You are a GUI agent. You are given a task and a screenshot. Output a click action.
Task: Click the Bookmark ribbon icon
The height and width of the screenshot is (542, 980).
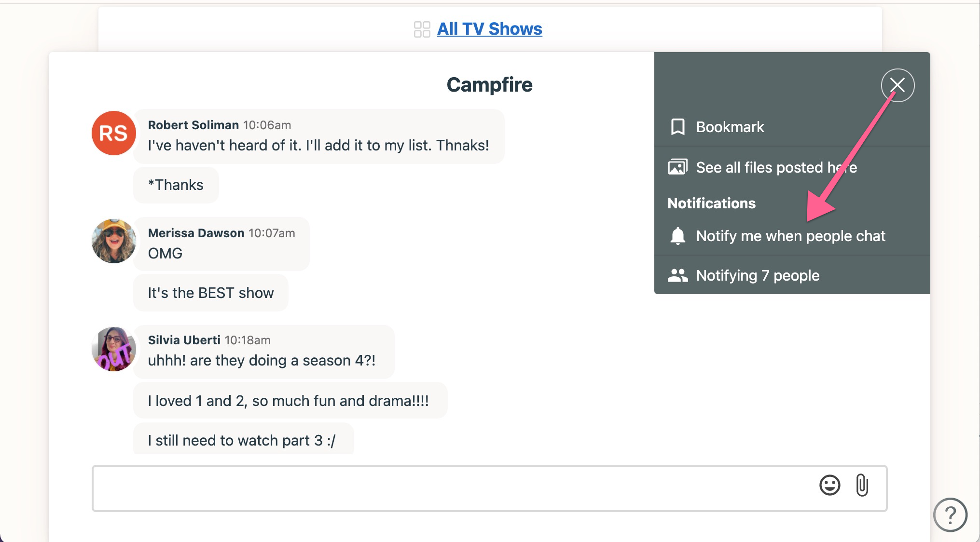[677, 127]
